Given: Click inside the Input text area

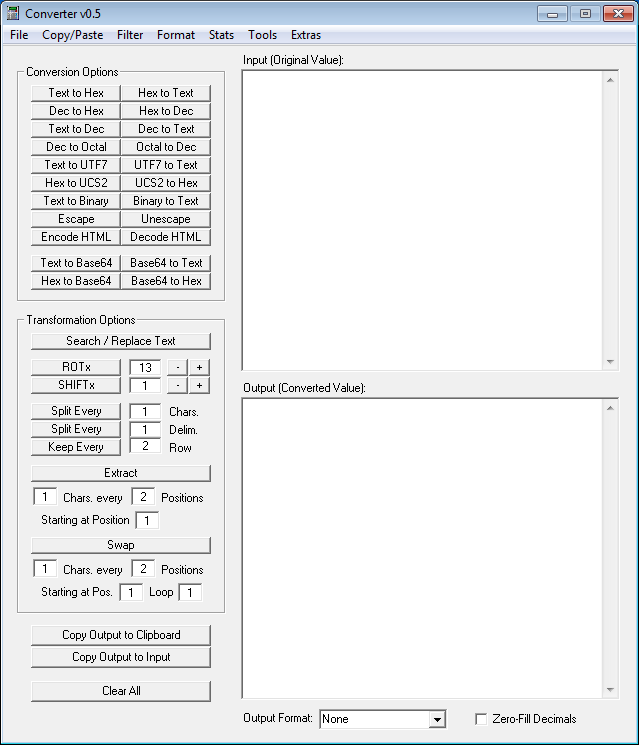Looking at the screenshot, I should pos(423,220).
